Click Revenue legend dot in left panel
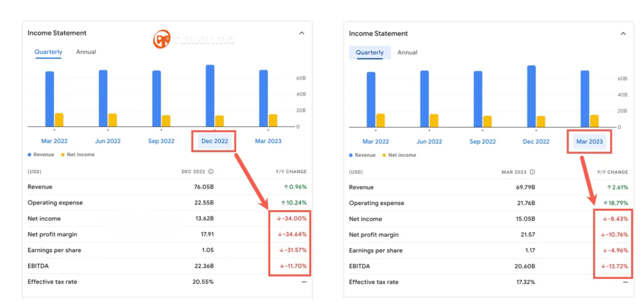Viewport: 644px width, 307px height. [29, 155]
